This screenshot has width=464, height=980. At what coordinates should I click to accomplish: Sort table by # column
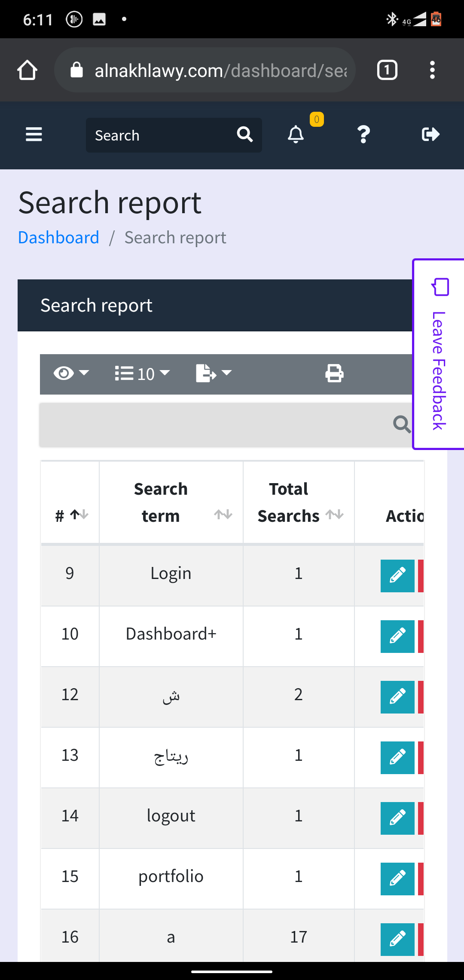click(x=70, y=514)
